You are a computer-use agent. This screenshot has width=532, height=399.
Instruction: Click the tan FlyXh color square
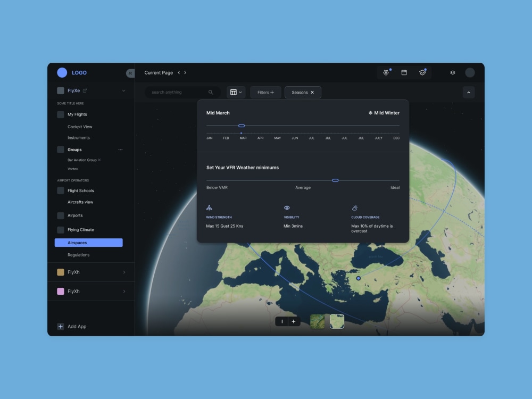point(61,272)
